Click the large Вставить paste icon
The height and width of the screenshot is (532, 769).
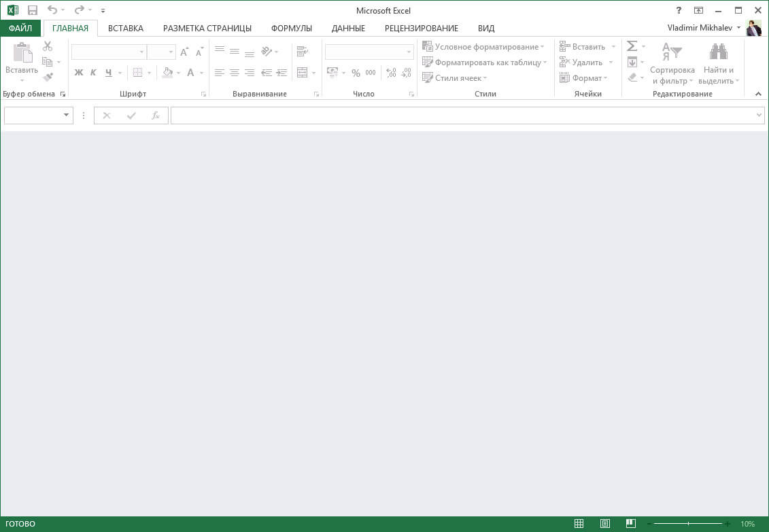point(22,53)
